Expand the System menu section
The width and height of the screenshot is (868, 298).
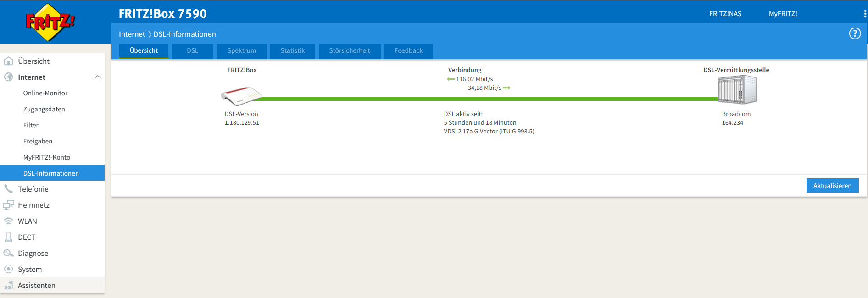[x=30, y=269]
